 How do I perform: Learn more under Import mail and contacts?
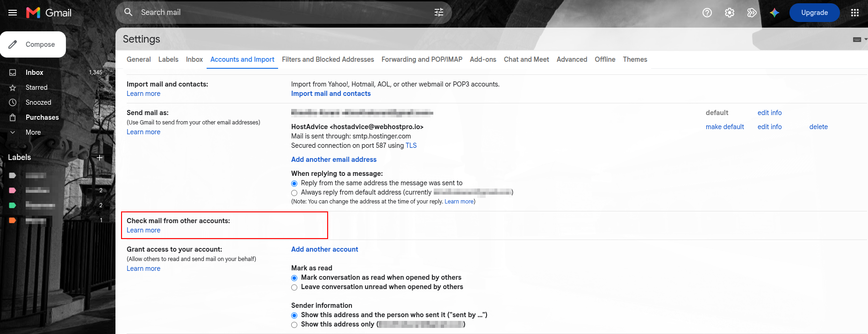[x=143, y=94]
